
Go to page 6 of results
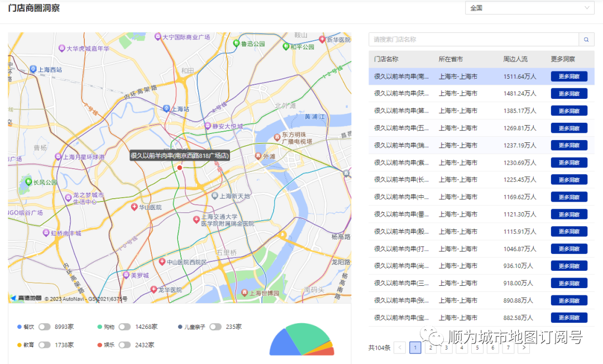coord(492,347)
